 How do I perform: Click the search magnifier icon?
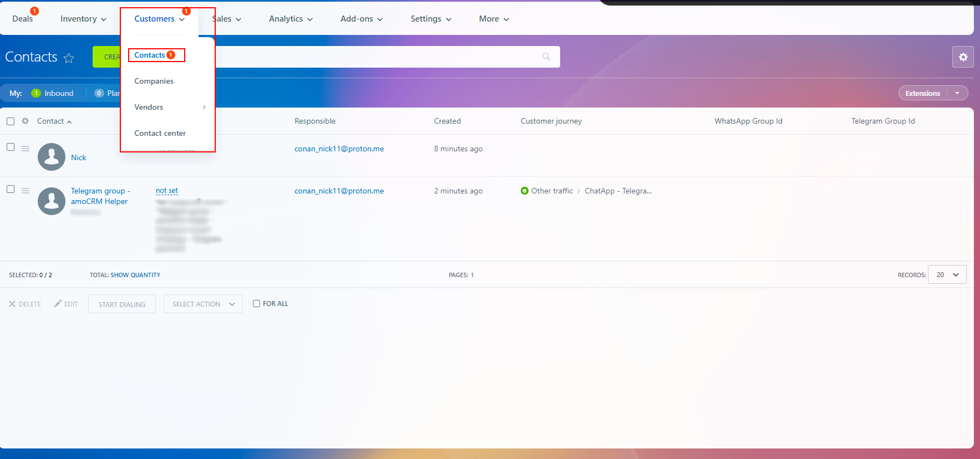coord(546,57)
